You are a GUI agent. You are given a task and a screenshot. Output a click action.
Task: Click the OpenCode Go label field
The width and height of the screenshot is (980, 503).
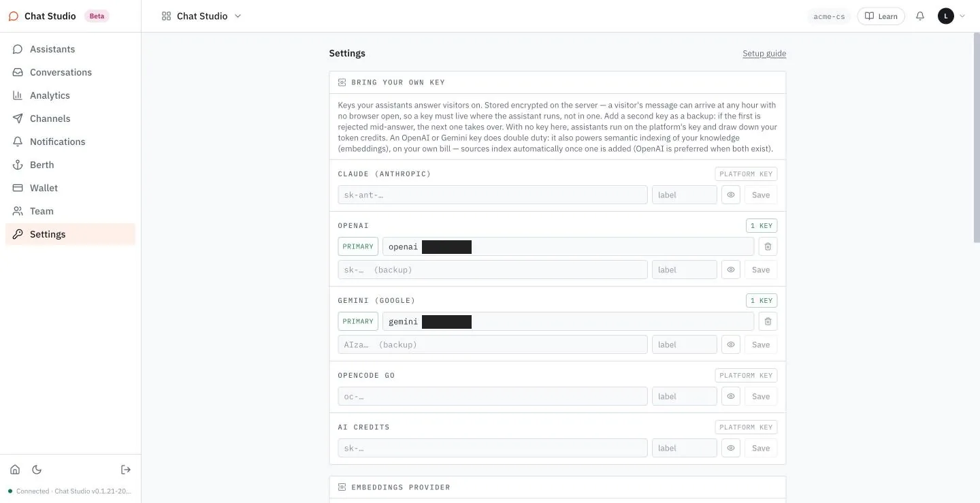[685, 396]
